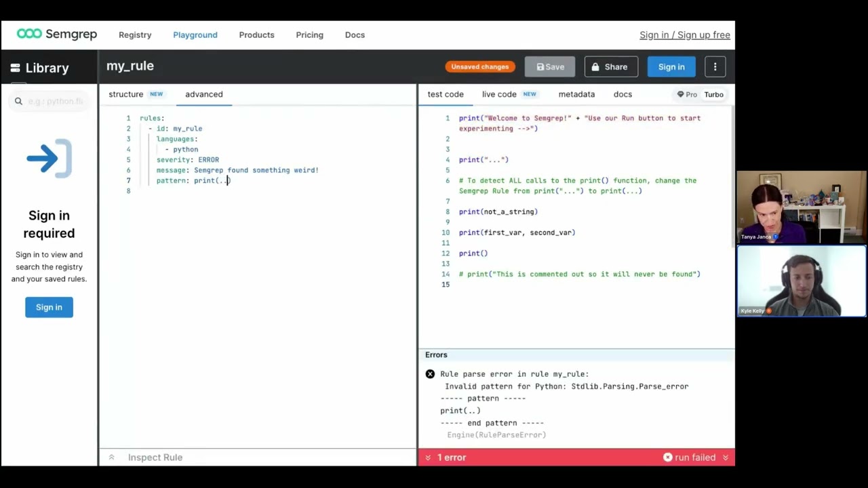Viewport: 868px width, 488px height.
Task: Collapse the 1 error panel chevron
Action: click(428, 457)
